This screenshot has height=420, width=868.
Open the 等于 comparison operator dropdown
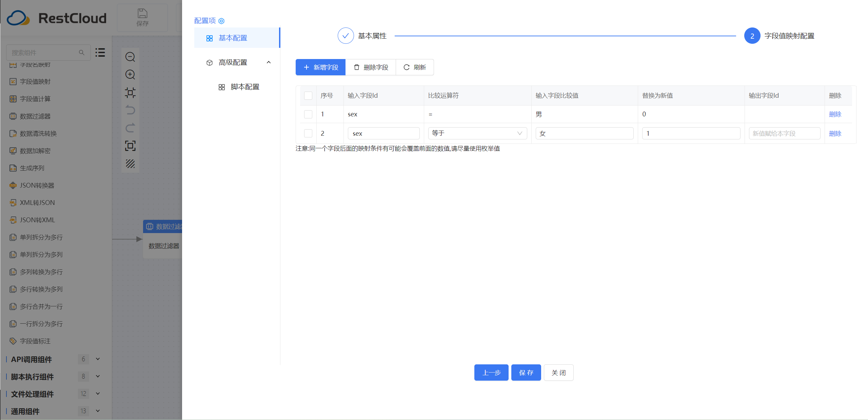coord(477,133)
